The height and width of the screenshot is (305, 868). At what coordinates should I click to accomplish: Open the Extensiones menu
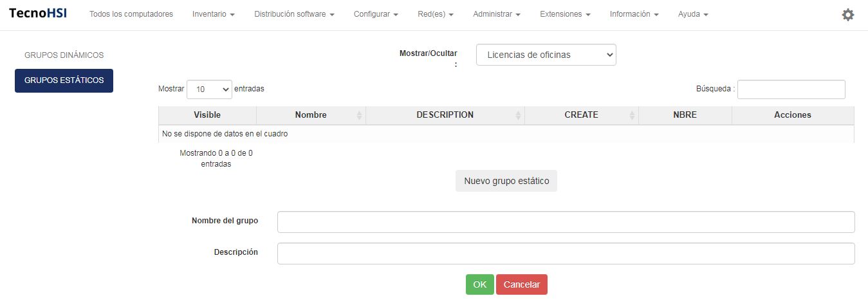[x=565, y=14]
